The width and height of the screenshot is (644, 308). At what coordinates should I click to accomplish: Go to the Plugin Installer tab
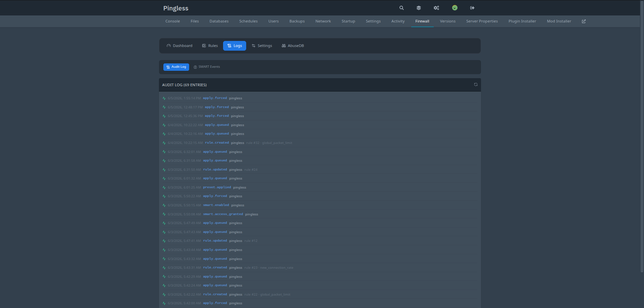click(x=522, y=21)
